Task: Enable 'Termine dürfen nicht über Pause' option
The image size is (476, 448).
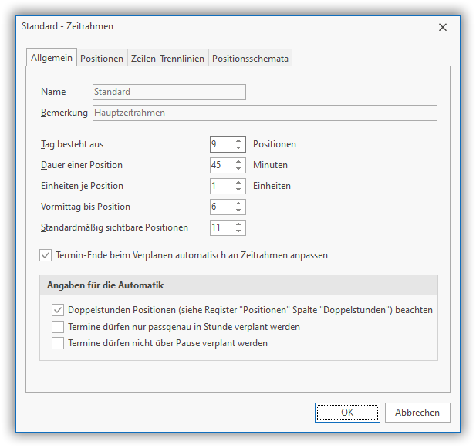Action: tap(58, 343)
